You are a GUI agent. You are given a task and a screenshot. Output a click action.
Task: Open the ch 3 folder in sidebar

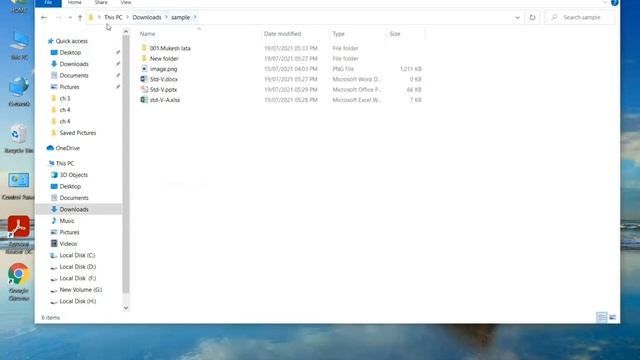click(x=65, y=98)
